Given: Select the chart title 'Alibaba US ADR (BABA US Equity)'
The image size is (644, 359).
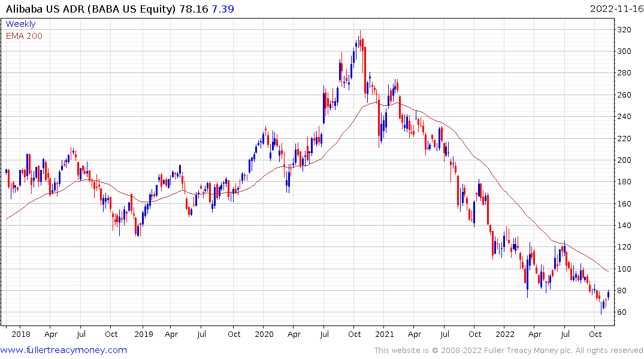Looking at the screenshot, I should [x=91, y=8].
